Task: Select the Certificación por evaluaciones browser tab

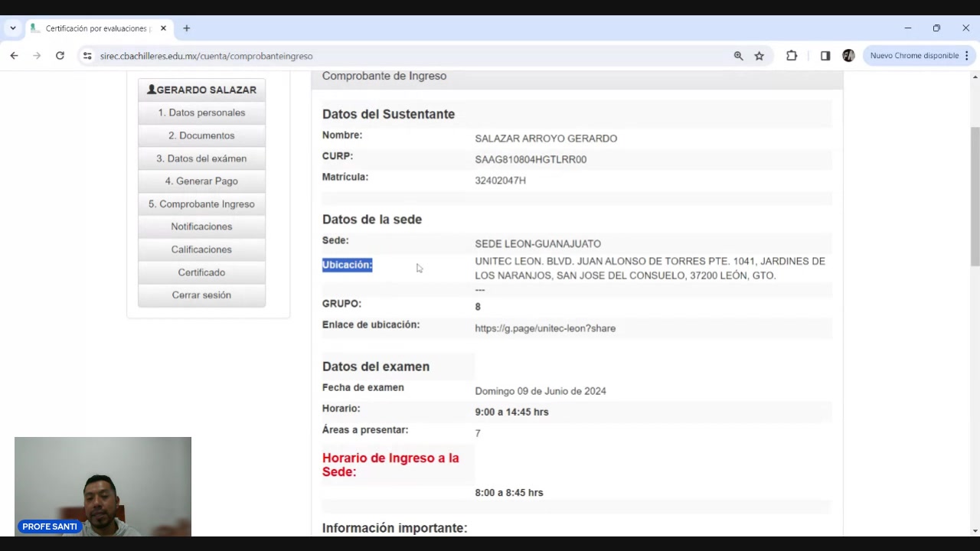Action: (98, 28)
